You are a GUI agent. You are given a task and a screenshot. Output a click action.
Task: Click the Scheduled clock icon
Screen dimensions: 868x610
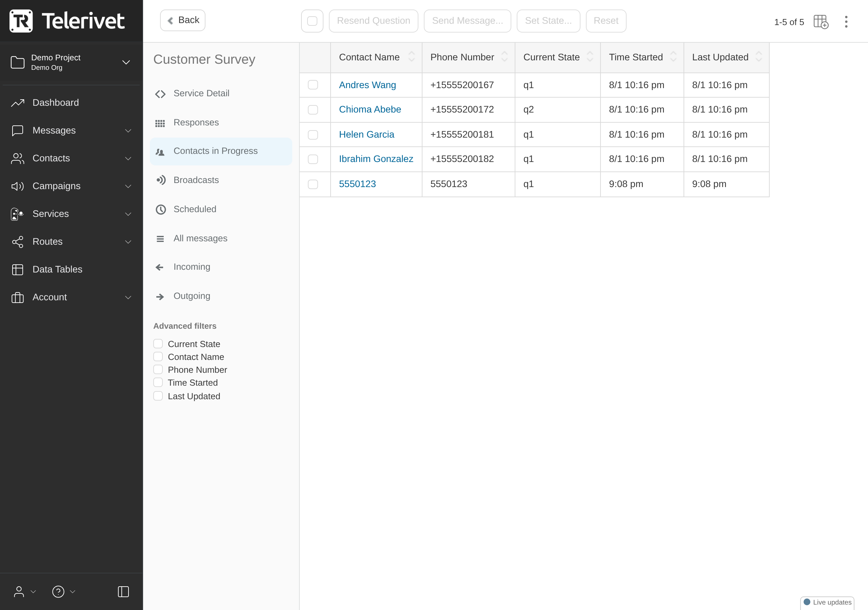[x=161, y=209]
